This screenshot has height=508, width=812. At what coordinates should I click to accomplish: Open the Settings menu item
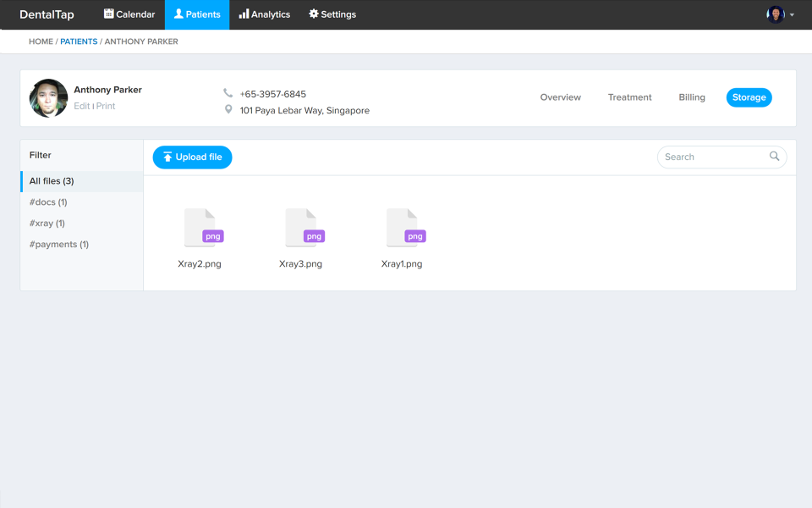point(332,14)
